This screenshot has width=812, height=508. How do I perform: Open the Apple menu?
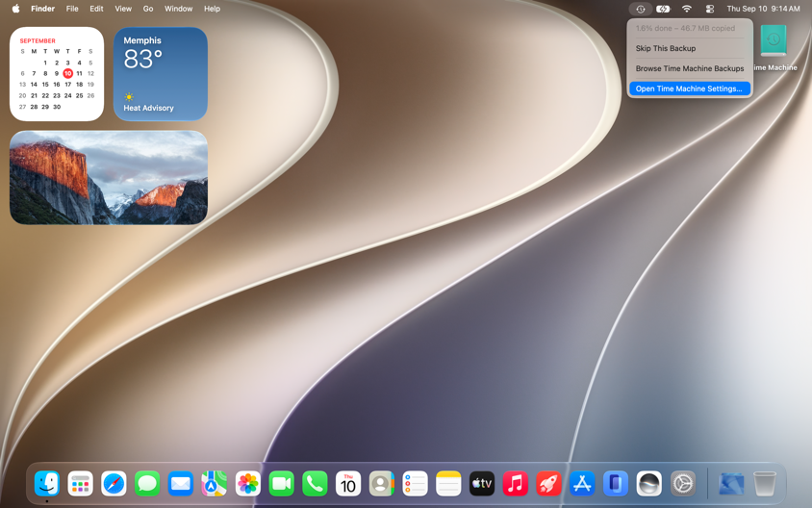coord(15,9)
